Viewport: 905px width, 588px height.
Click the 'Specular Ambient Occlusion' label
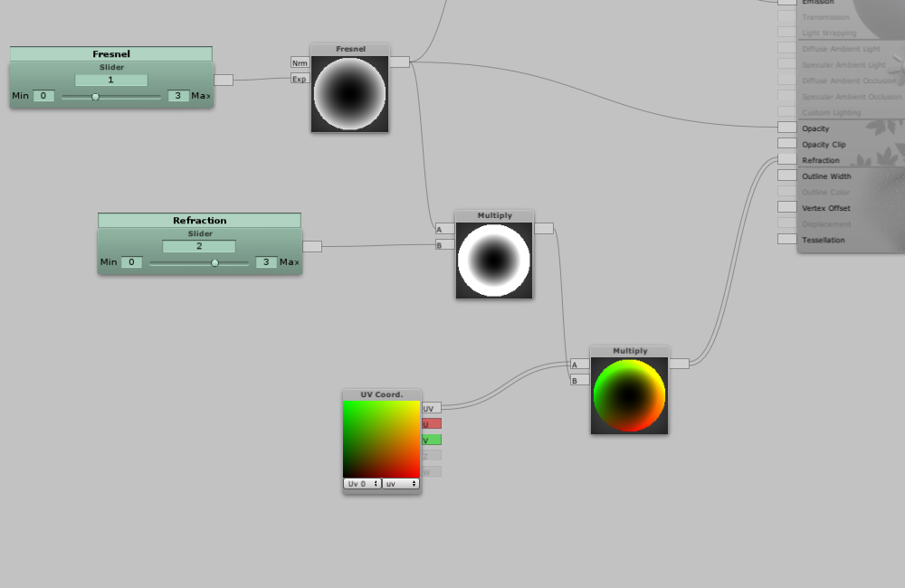[x=852, y=97]
